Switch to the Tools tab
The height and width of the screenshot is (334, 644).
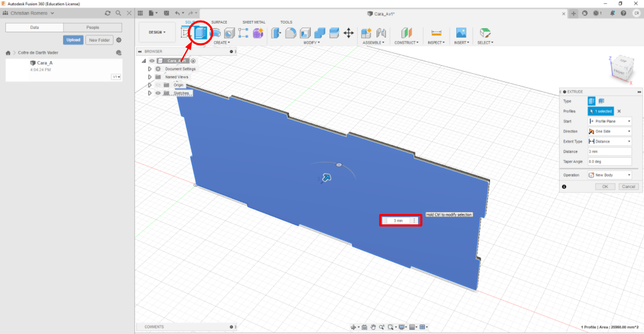286,22
